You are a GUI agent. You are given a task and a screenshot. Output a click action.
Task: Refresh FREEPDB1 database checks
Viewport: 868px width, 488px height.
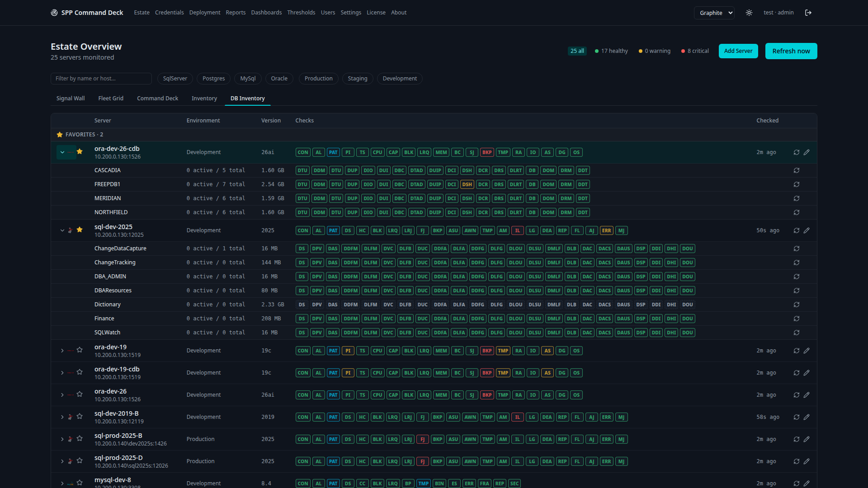[797, 184]
